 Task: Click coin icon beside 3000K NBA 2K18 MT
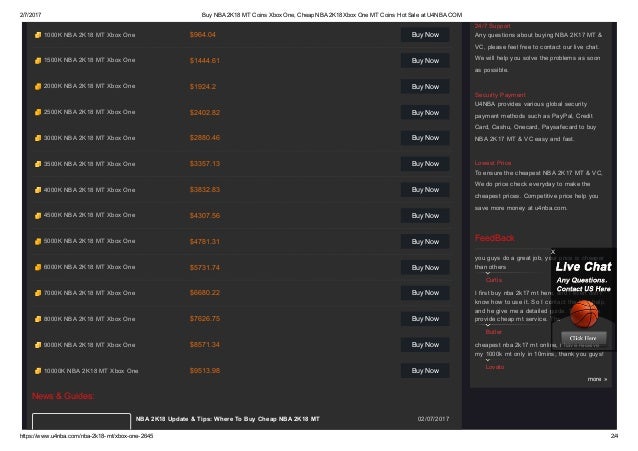[38, 138]
